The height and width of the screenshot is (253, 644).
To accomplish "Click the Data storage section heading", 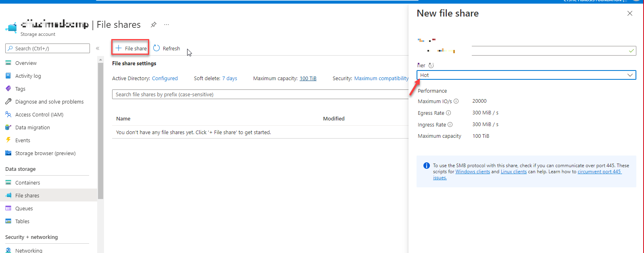I will point(21,169).
